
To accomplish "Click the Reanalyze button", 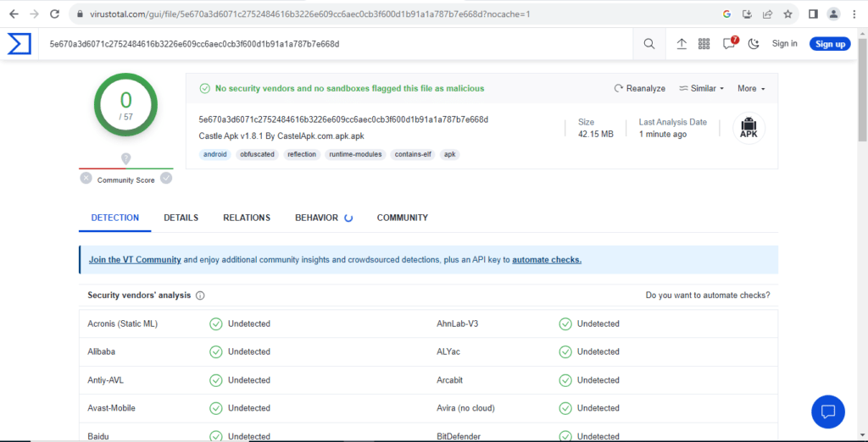I will (640, 89).
